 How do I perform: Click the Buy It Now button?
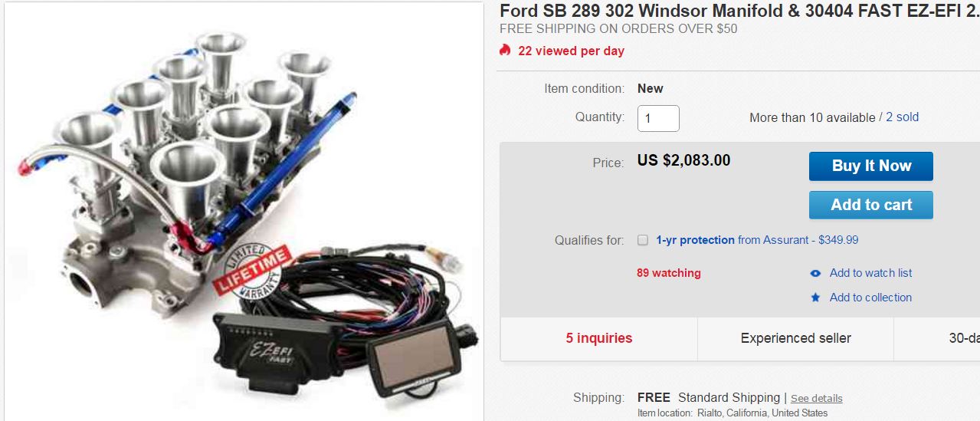pos(871,166)
